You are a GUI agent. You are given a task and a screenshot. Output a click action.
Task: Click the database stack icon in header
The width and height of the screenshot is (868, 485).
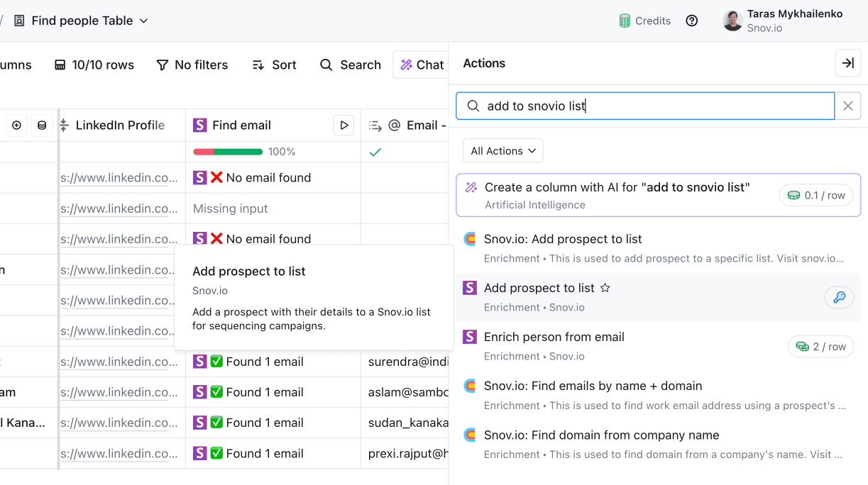pyautogui.click(x=42, y=125)
